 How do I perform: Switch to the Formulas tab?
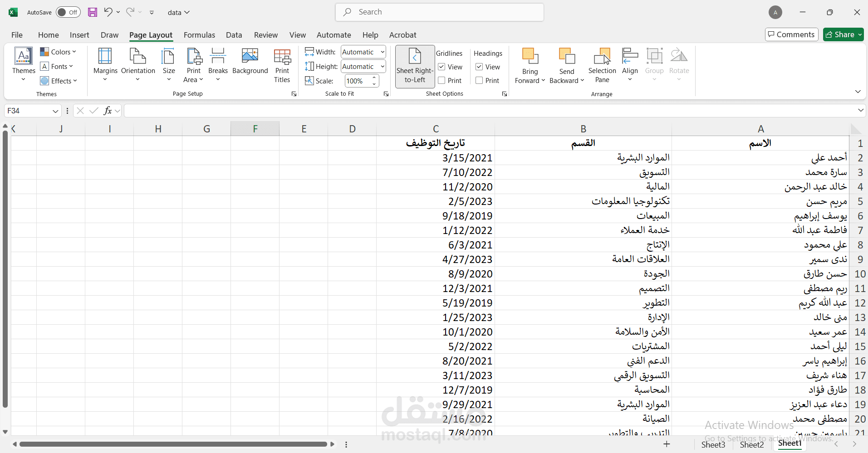click(199, 35)
